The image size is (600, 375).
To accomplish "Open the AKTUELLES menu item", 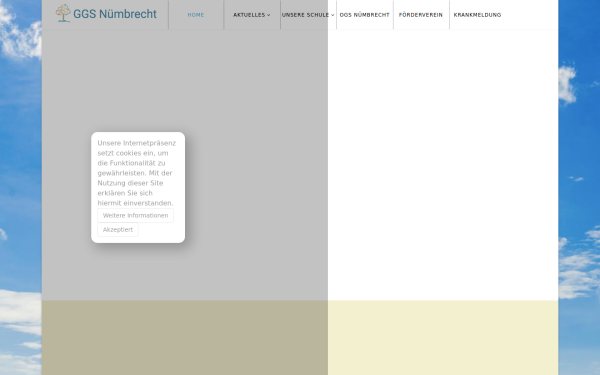I will [249, 15].
